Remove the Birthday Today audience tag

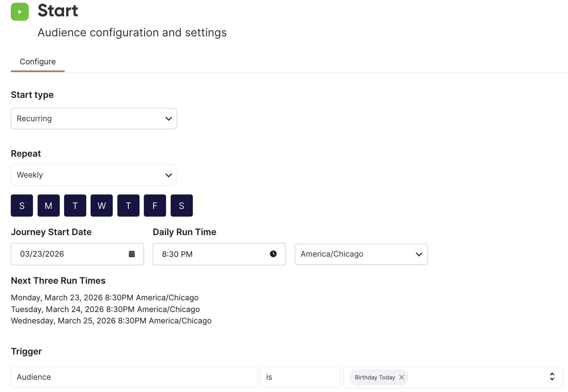(402, 377)
